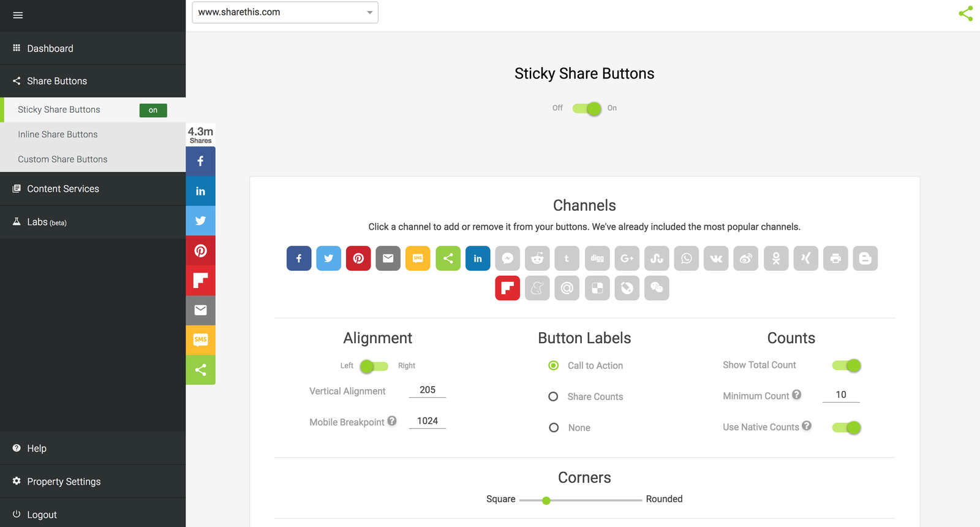The width and height of the screenshot is (980, 527).
Task: Select the Share Counts radio option
Action: click(x=553, y=397)
